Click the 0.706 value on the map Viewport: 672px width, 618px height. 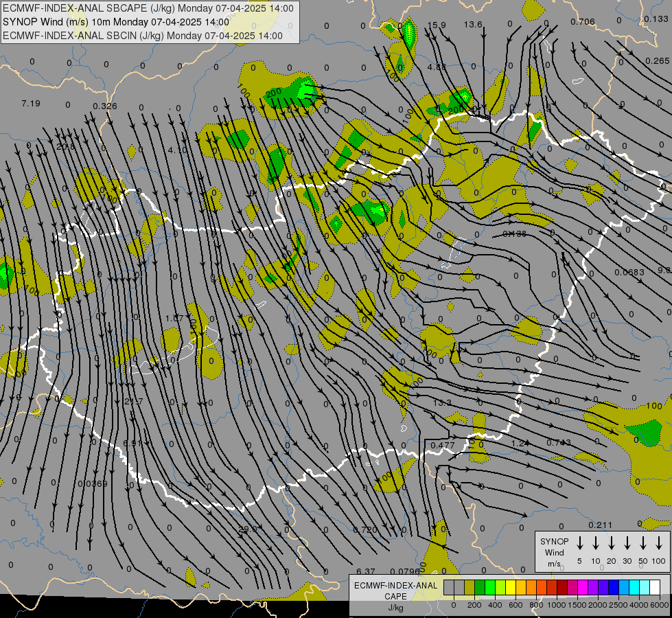coord(583,21)
